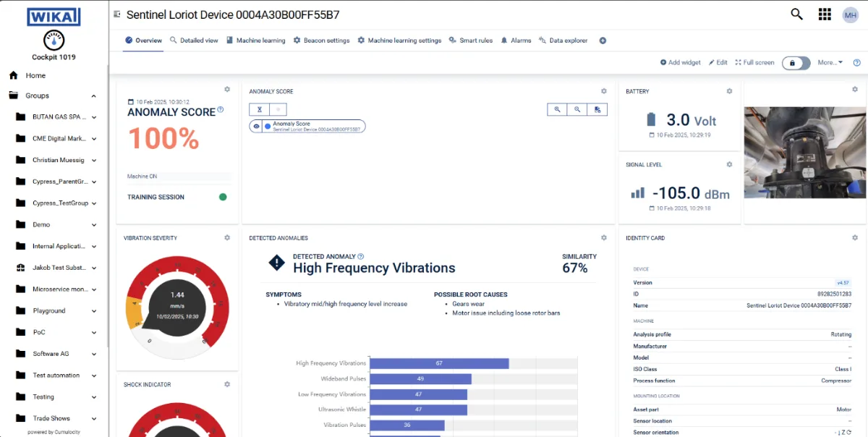Collapse the Groups section chevron

tap(94, 96)
